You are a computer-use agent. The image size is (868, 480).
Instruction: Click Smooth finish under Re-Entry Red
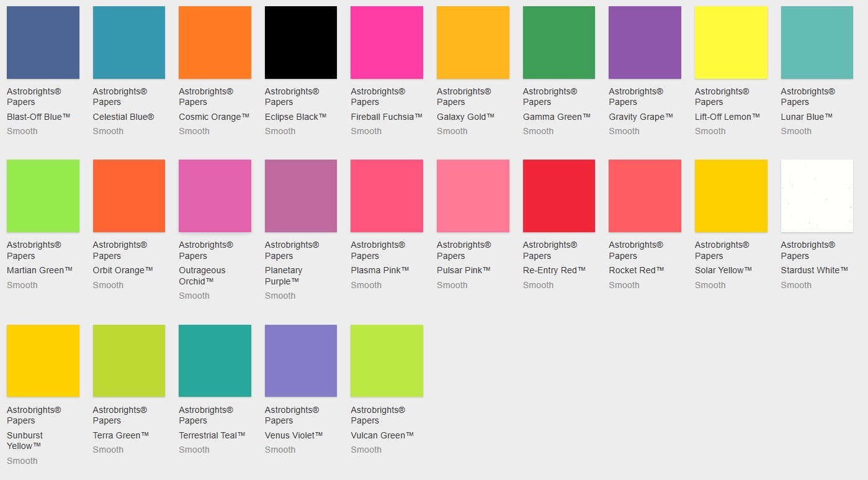tap(538, 285)
